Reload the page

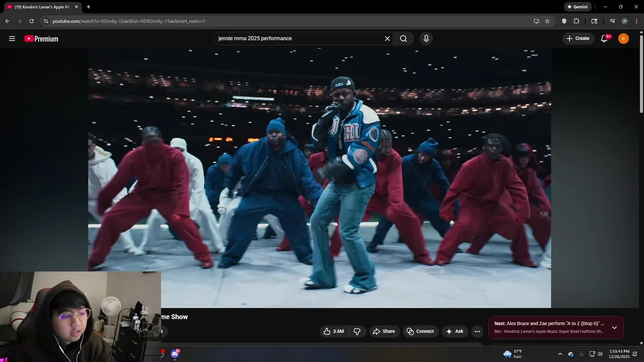click(31, 21)
